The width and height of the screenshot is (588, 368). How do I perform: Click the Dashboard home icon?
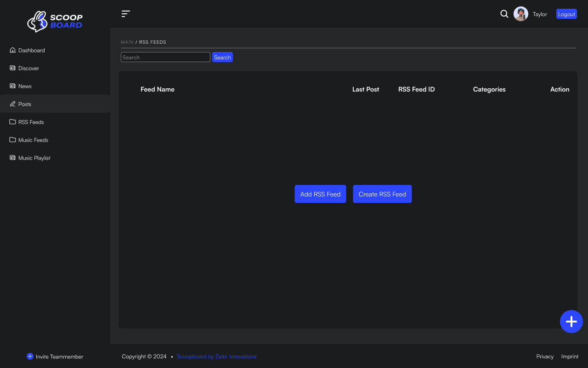click(x=13, y=50)
